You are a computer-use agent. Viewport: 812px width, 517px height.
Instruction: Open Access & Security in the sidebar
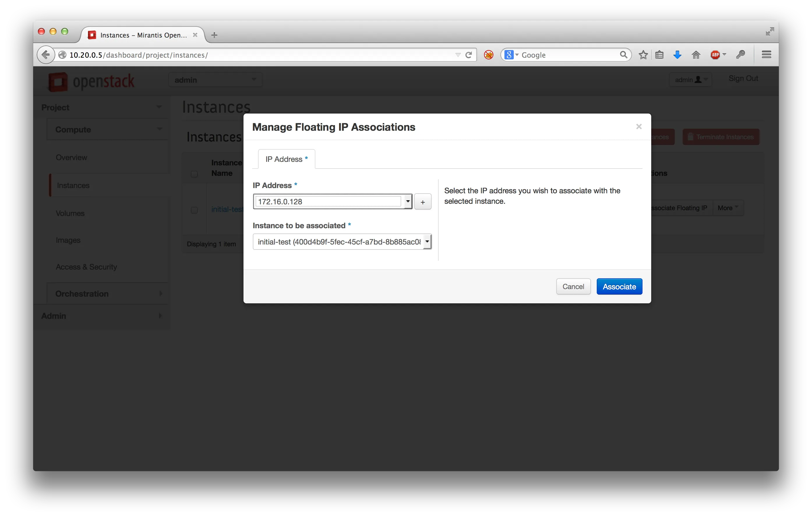pos(86,267)
